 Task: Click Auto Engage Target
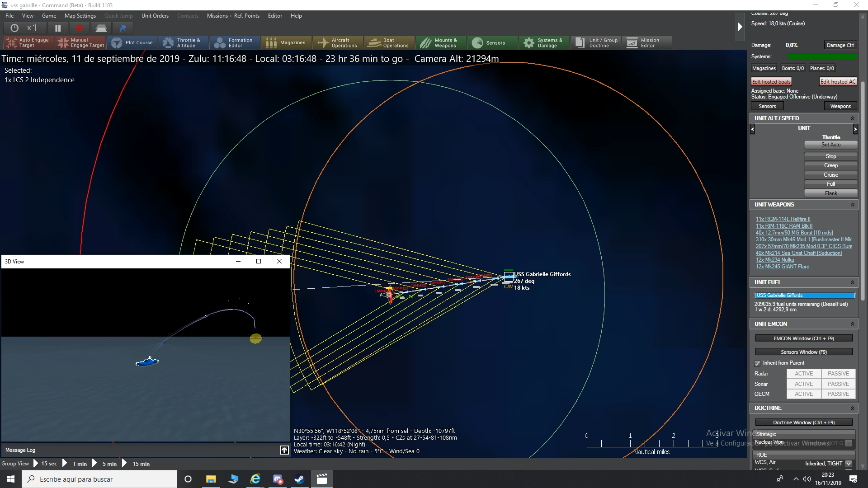pyautogui.click(x=28, y=42)
